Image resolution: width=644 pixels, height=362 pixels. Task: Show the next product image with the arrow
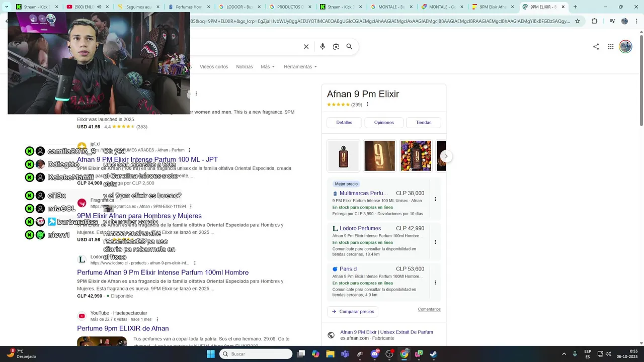pos(446,156)
